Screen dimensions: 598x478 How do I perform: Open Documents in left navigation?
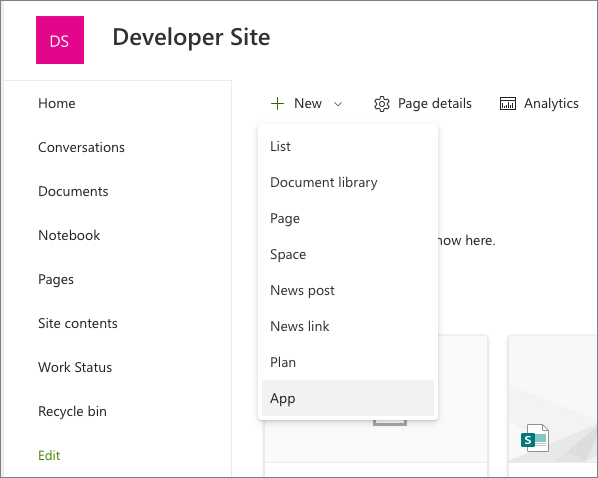point(73,191)
